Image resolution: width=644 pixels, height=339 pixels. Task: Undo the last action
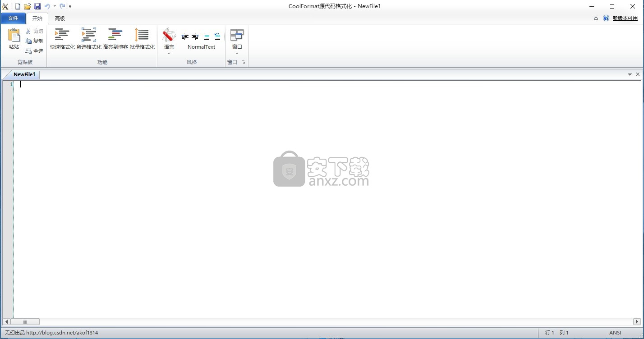pos(47,6)
